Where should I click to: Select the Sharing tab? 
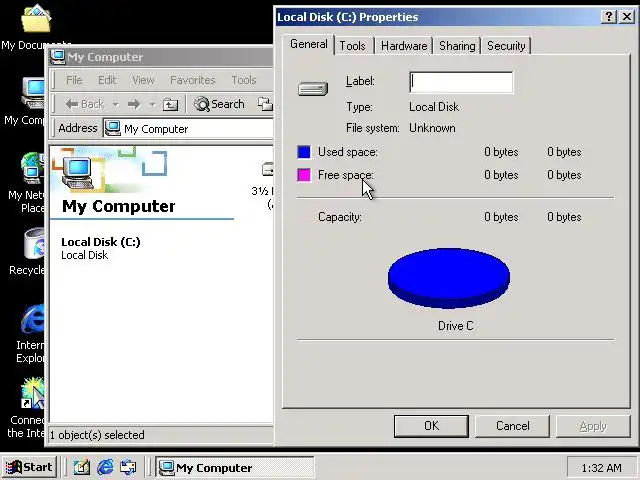[x=457, y=46]
